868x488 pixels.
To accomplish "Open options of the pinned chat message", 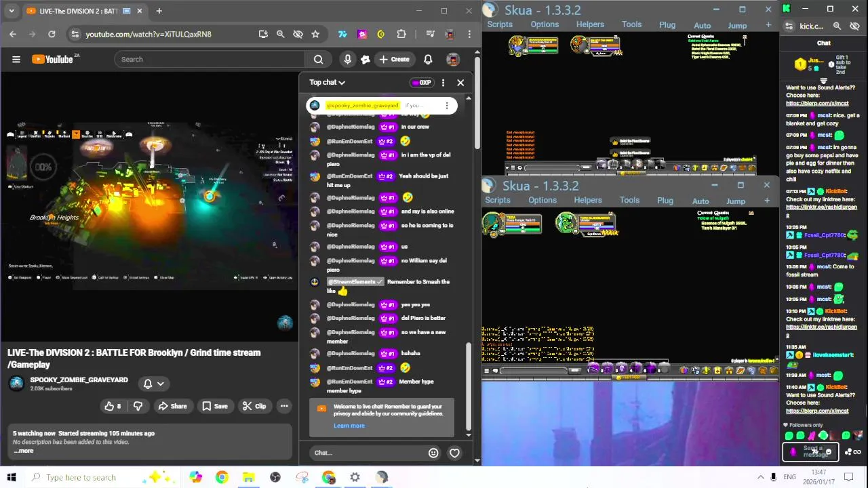I will [x=447, y=105].
